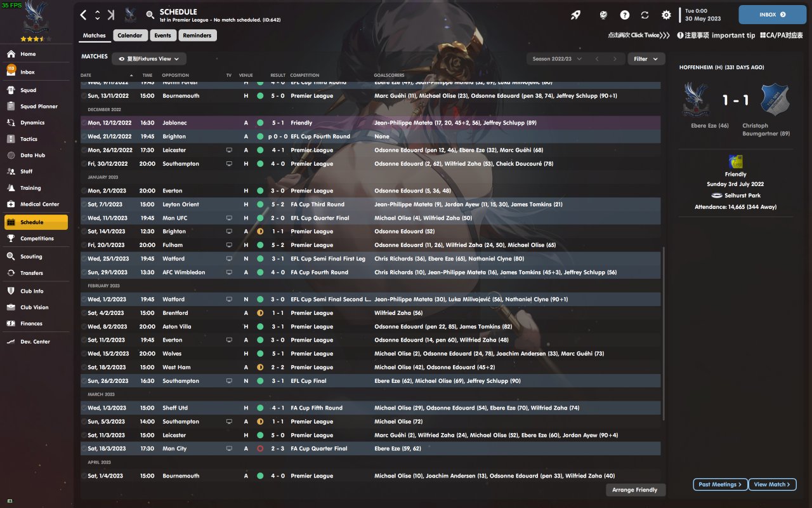Open preferences with the gear icon

[x=666, y=15]
